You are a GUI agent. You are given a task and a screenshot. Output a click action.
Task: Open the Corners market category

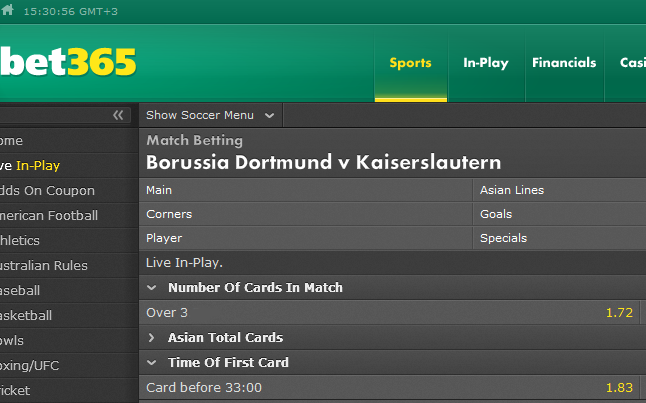coord(305,214)
